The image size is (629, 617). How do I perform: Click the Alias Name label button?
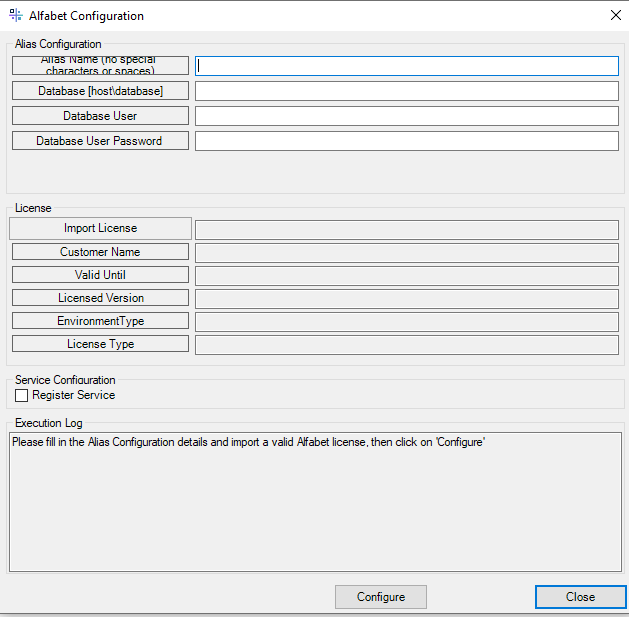(100, 66)
